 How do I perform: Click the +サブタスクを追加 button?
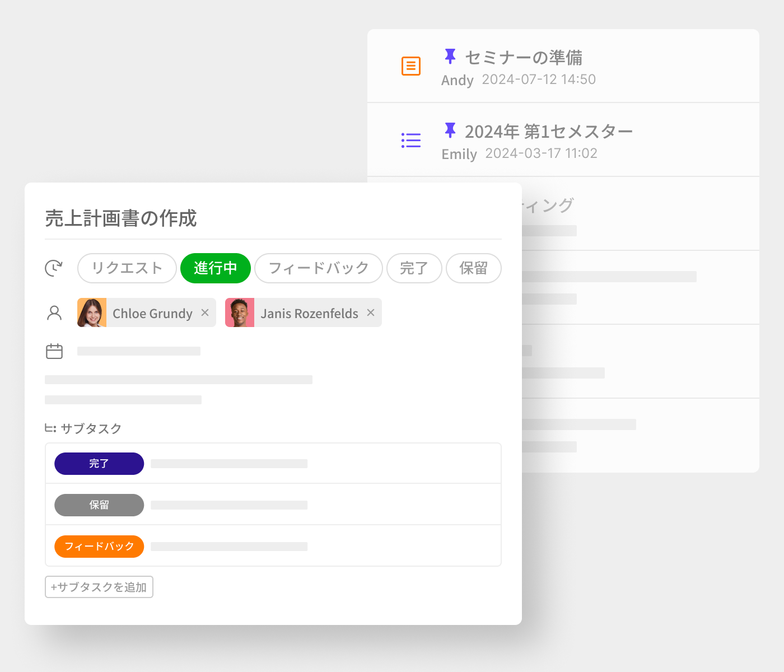pos(99,587)
